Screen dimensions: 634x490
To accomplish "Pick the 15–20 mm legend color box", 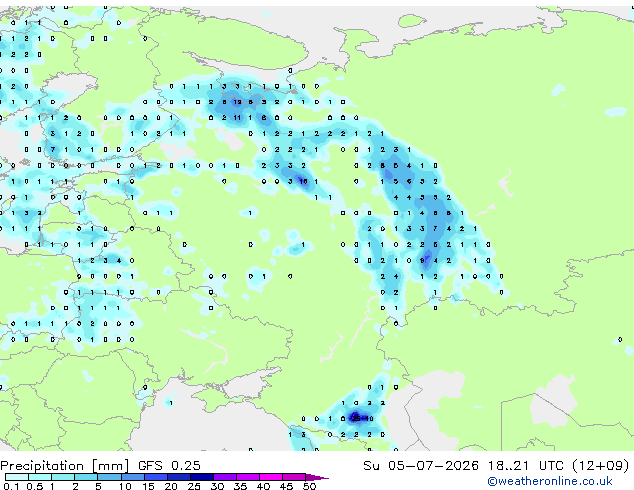I will coord(156,477).
